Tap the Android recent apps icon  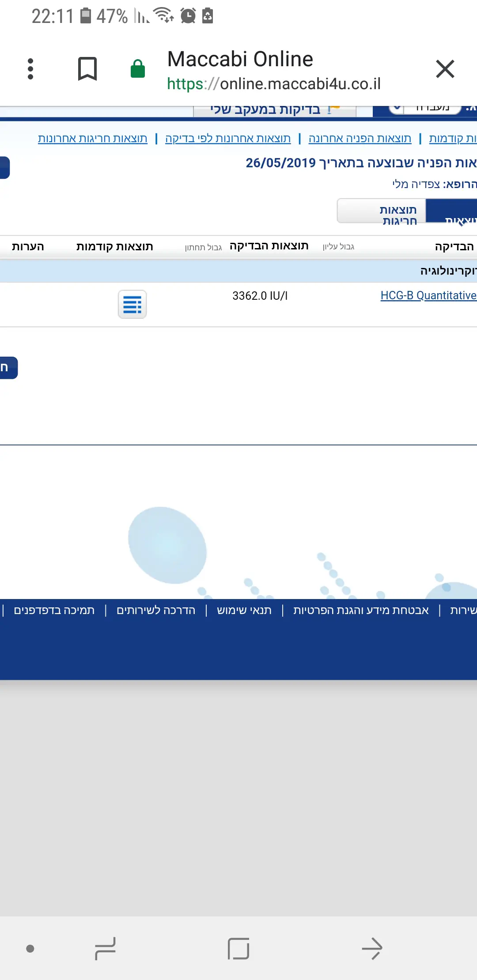pos(105,948)
